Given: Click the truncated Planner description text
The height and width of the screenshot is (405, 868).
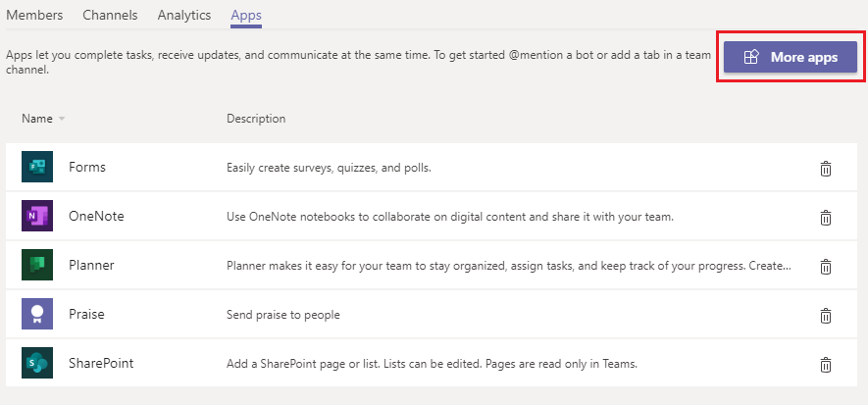Looking at the screenshot, I should [508, 266].
